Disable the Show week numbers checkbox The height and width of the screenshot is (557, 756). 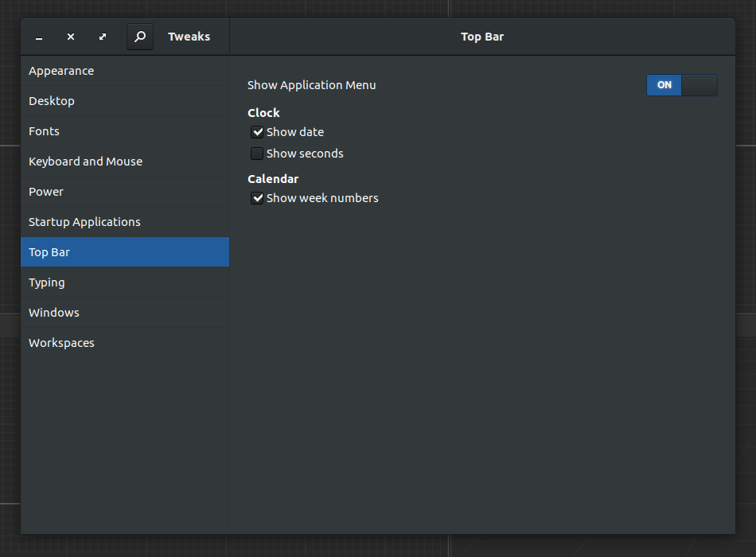[257, 198]
